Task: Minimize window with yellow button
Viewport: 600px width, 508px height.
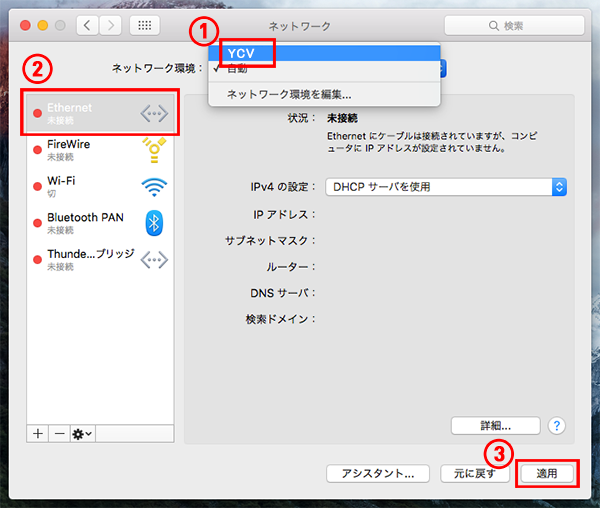Action: [x=43, y=26]
